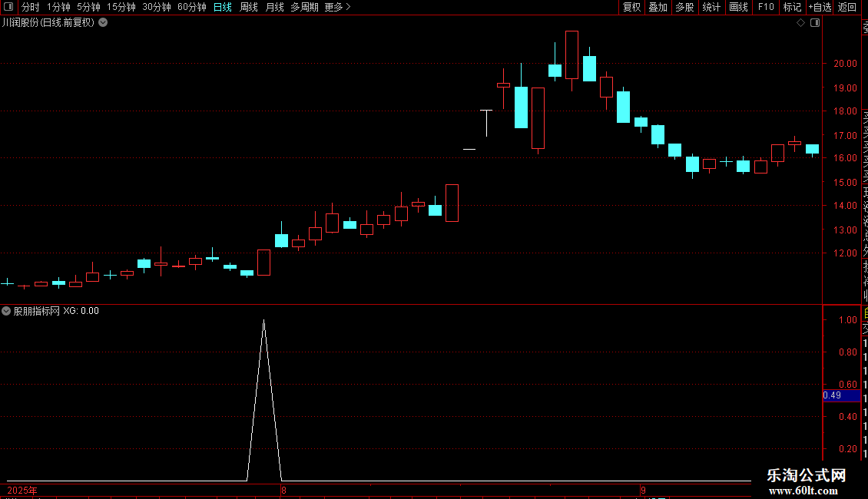868x499 pixels.
Task: Switch to 月线 monthly chart
Action: [274, 7]
